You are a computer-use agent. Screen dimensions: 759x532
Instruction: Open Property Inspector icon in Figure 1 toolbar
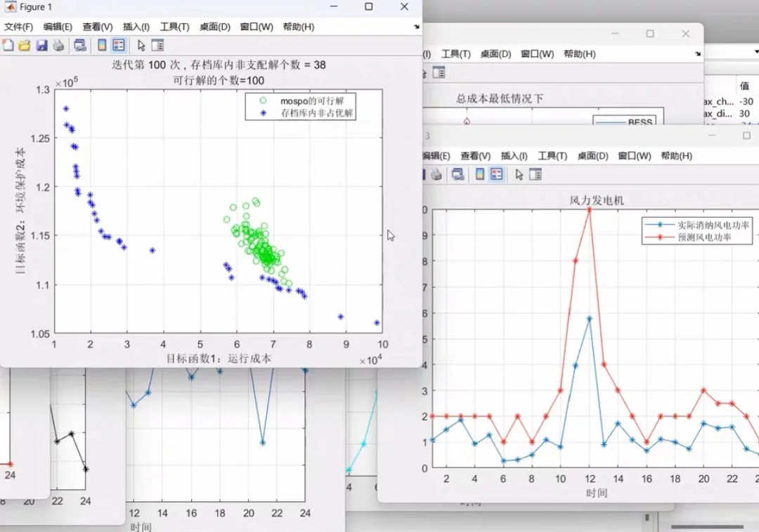coord(158,46)
